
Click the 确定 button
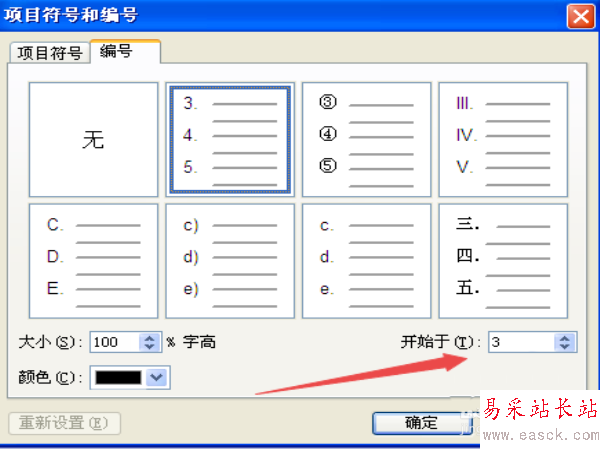pos(421,423)
